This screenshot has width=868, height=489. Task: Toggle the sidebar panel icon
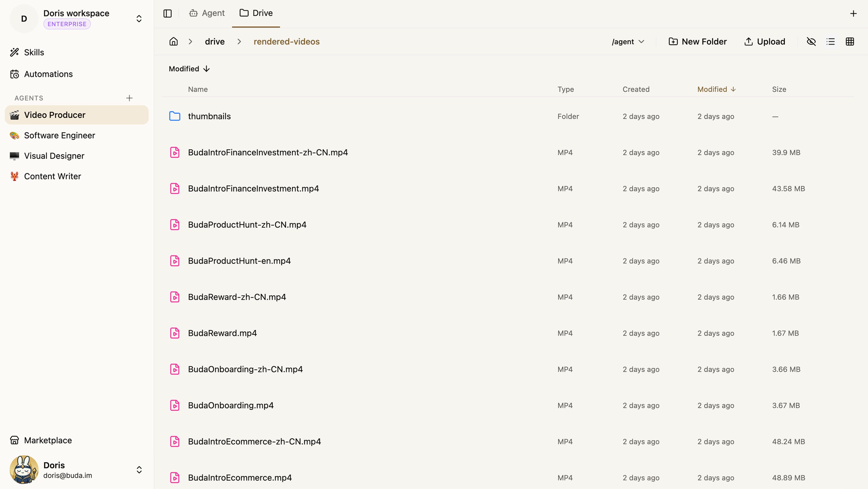167,13
